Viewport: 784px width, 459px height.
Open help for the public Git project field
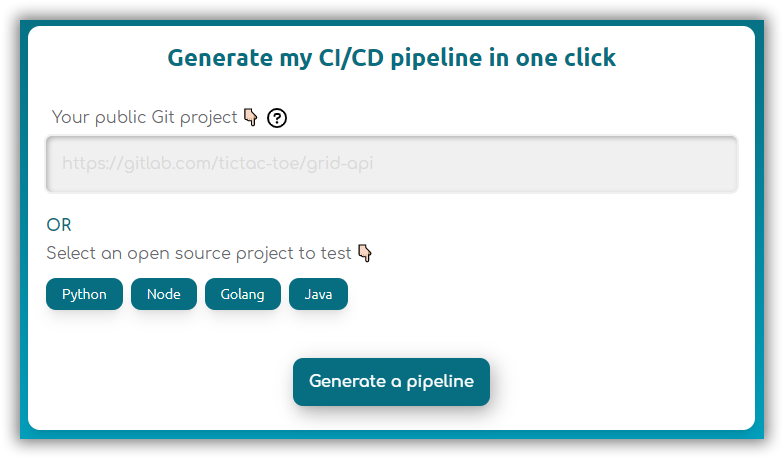click(278, 118)
